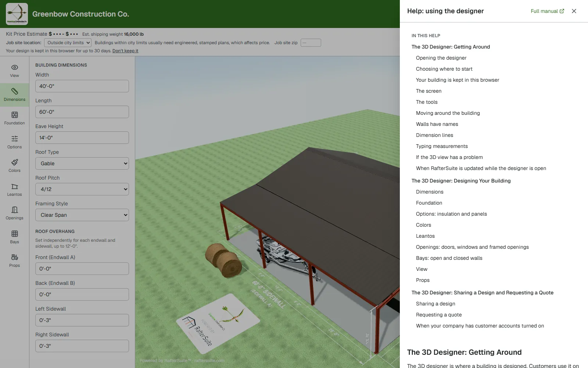588x368 pixels.
Task: Open 'Leantos' help topic in contents
Action: (425, 236)
